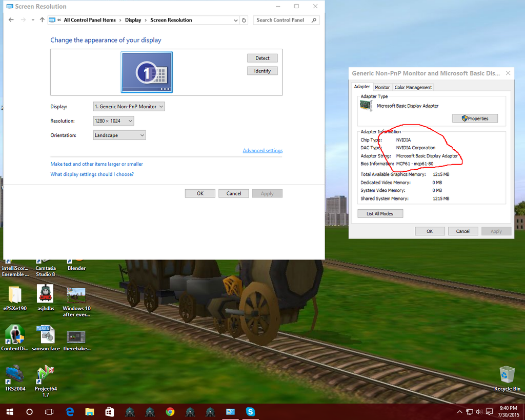Open the Orientation dropdown set to Landscape
This screenshot has height=420, width=525.
tap(119, 135)
